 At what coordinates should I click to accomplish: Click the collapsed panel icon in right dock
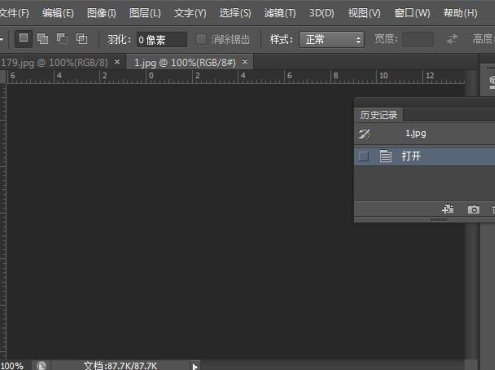pyautogui.click(x=492, y=82)
